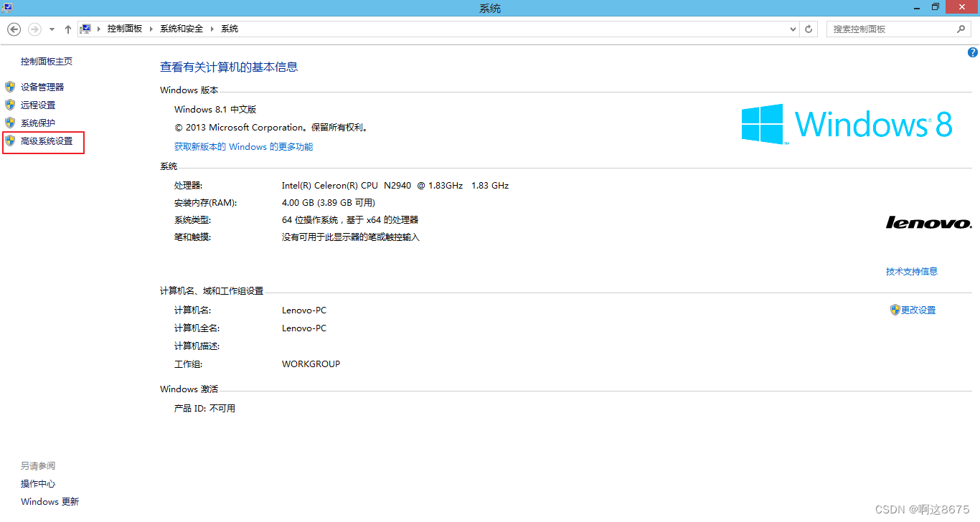The image size is (980, 522).
Task: Click the shield icon next to 远程设置
Action: 10,105
